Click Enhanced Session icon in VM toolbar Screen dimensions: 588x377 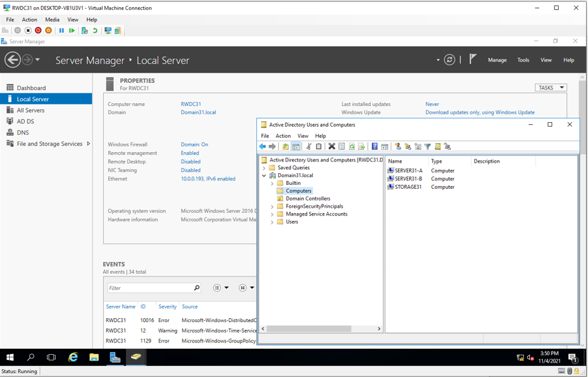click(x=108, y=31)
